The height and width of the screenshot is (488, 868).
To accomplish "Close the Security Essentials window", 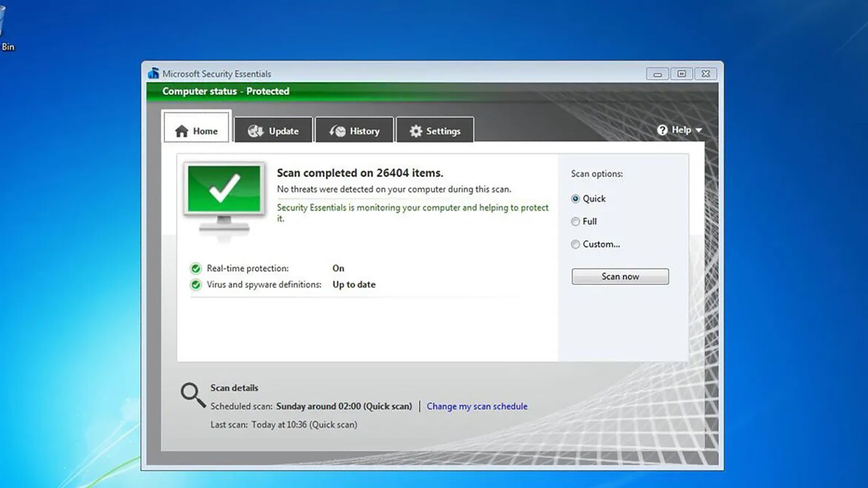I will coord(706,74).
